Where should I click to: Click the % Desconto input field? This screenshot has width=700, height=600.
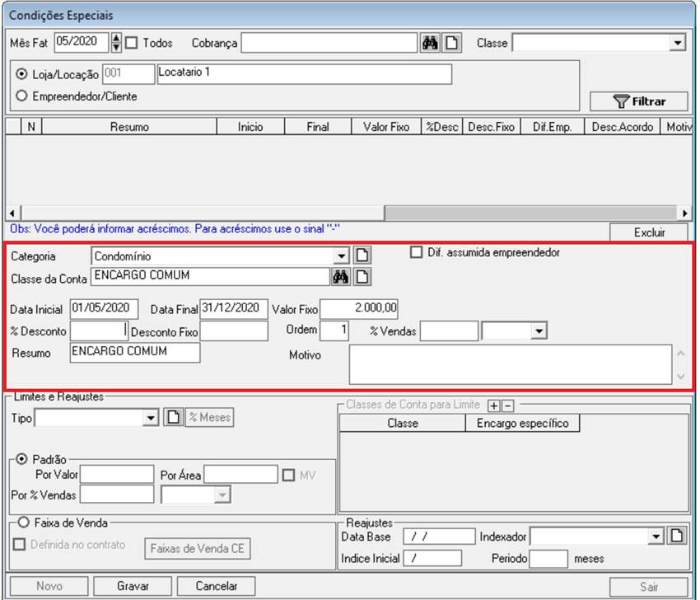point(99,331)
